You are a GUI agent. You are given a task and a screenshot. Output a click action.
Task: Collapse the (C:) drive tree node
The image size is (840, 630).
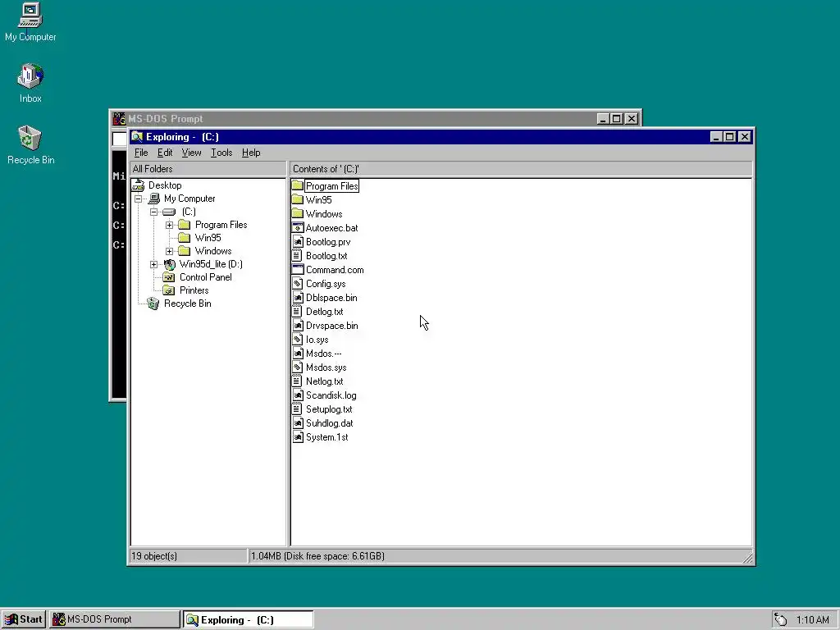coord(153,212)
